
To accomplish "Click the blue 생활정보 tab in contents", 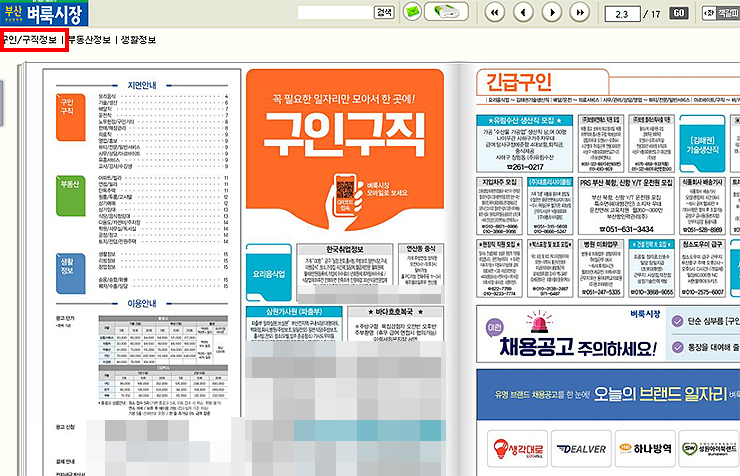I will (71, 273).
